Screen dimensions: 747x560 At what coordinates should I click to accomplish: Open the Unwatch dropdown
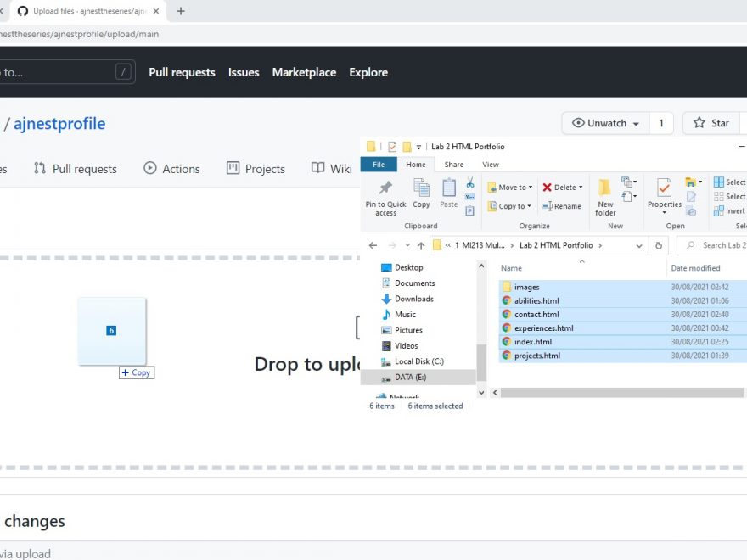point(605,123)
